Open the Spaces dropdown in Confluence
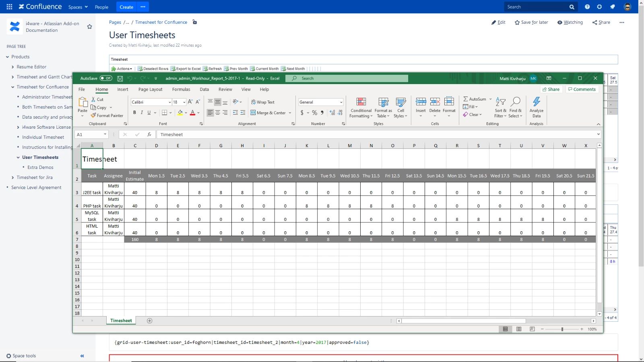 pyautogui.click(x=78, y=7)
